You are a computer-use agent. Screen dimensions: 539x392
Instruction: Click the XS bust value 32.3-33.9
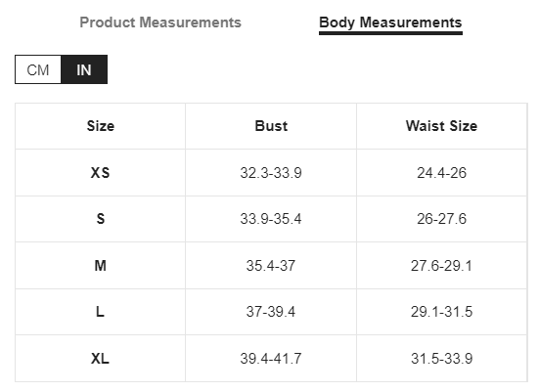point(271,172)
